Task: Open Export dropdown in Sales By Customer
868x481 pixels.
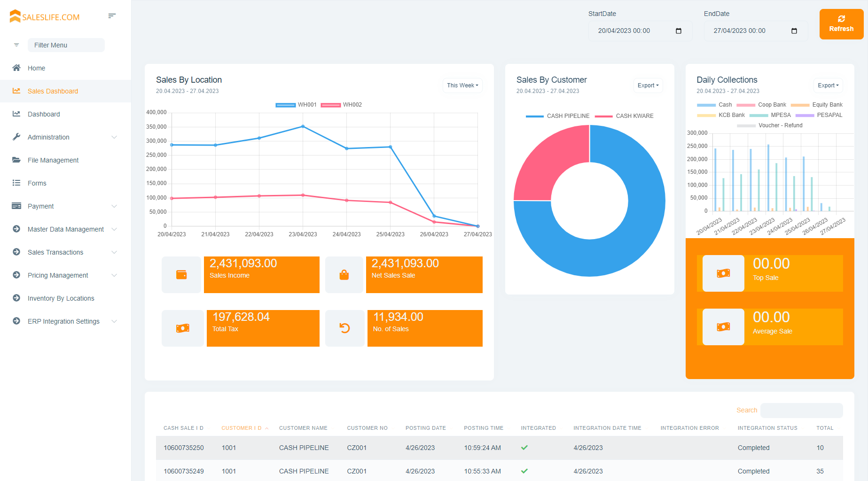Action: coord(648,85)
